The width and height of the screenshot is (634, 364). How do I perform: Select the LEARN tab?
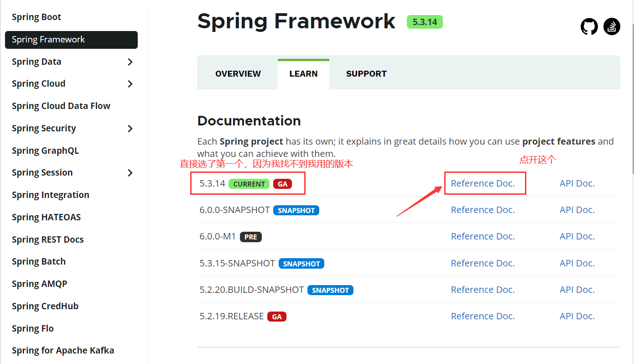(x=303, y=74)
